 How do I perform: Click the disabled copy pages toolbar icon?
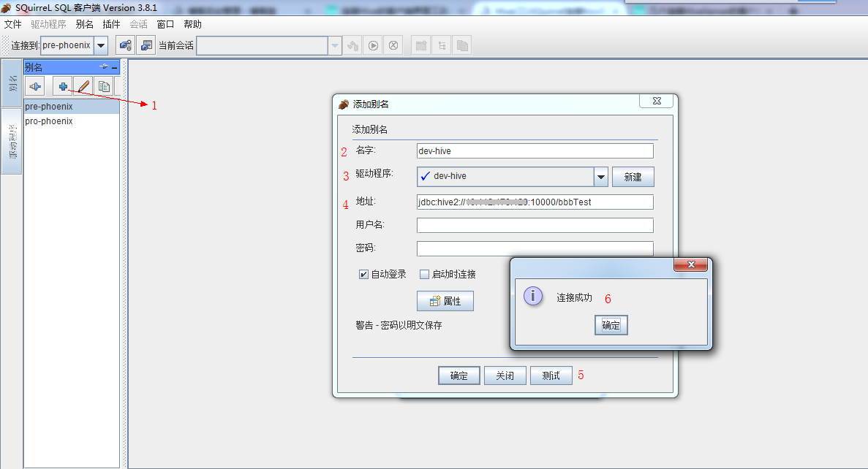point(462,45)
